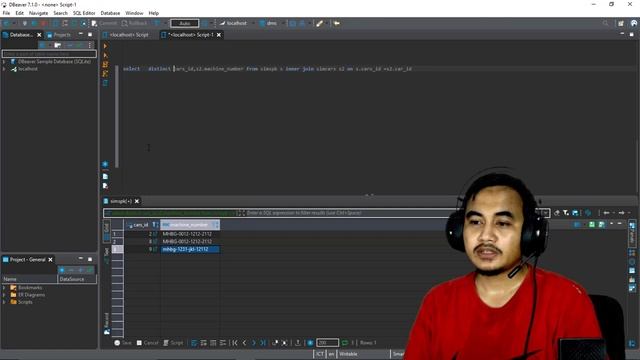
Task: Click the Export data icon in results toolbar
Action: (298, 343)
